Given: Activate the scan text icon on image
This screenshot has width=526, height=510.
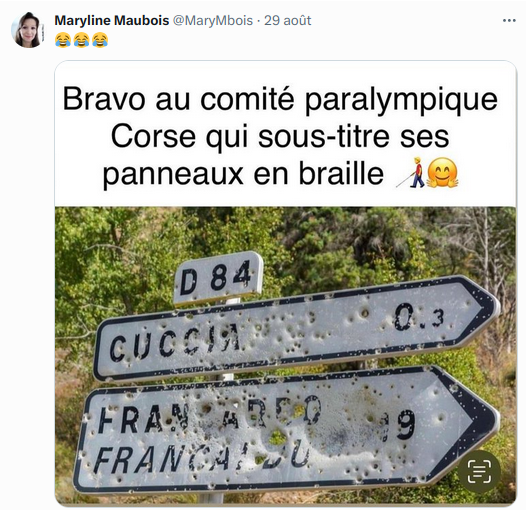Looking at the screenshot, I should click(479, 471).
